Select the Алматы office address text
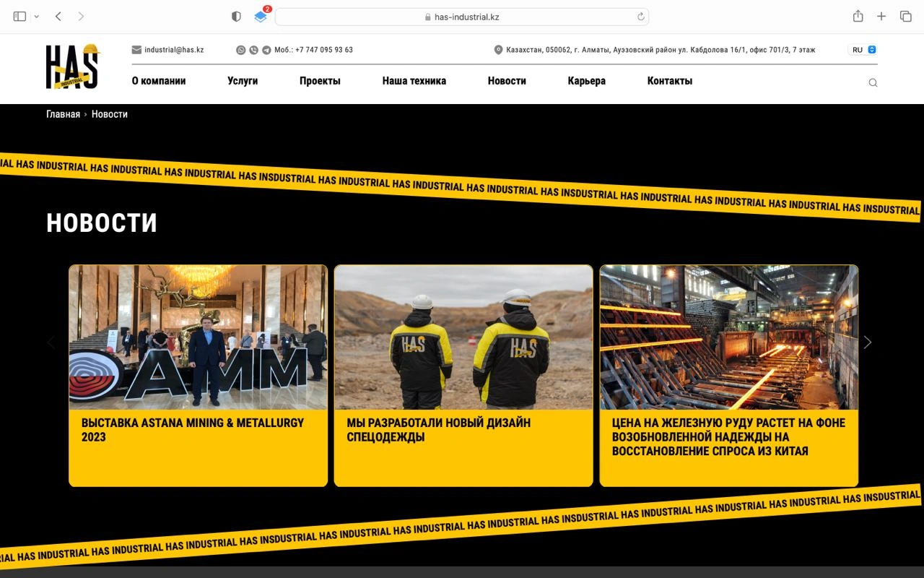 [661, 50]
